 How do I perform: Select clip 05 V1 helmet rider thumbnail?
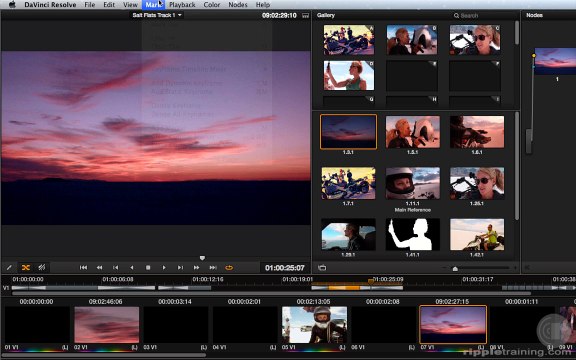pos(314,325)
